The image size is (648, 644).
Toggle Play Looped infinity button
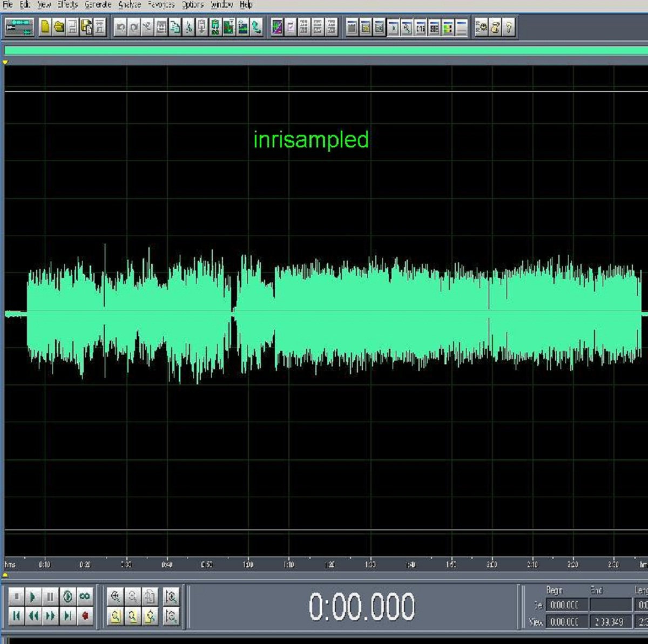point(85,597)
